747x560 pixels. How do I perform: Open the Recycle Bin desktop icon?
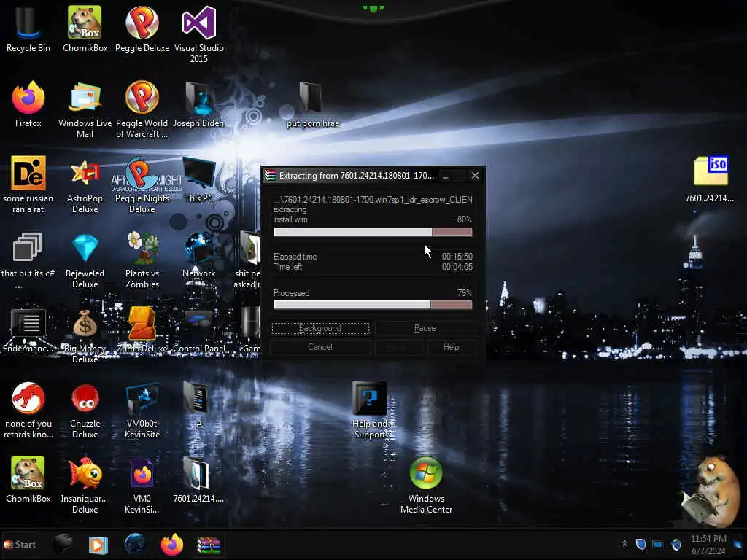click(x=28, y=29)
